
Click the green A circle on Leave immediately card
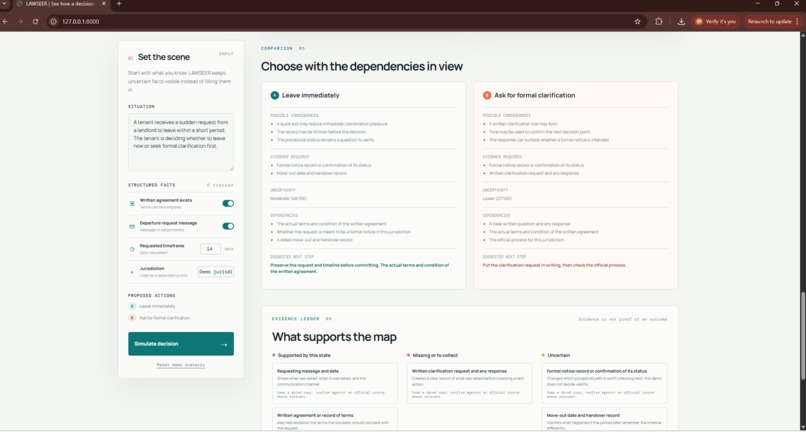(274, 95)
